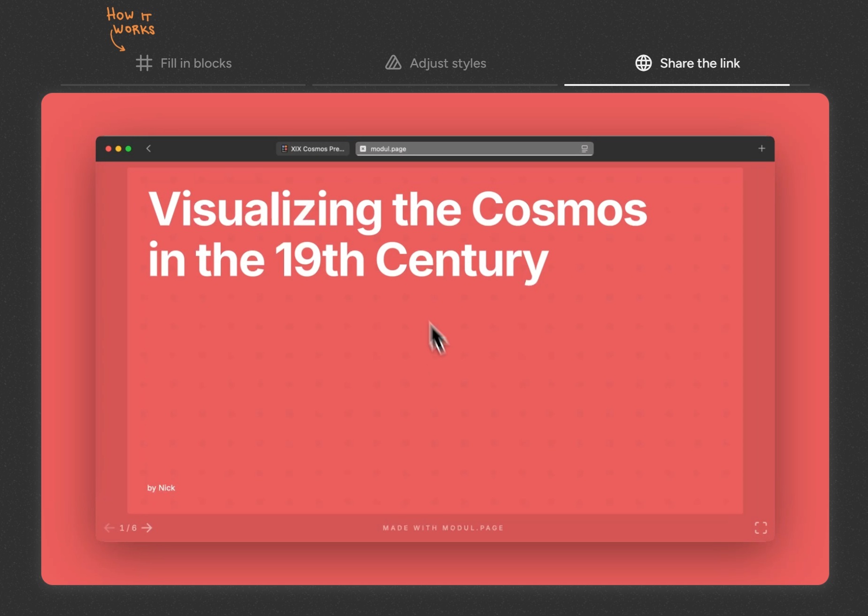The width and height of the screenshot is (868, 616).
Task: Enter fullscreen mode for the presentation
Action: [760, 528]
